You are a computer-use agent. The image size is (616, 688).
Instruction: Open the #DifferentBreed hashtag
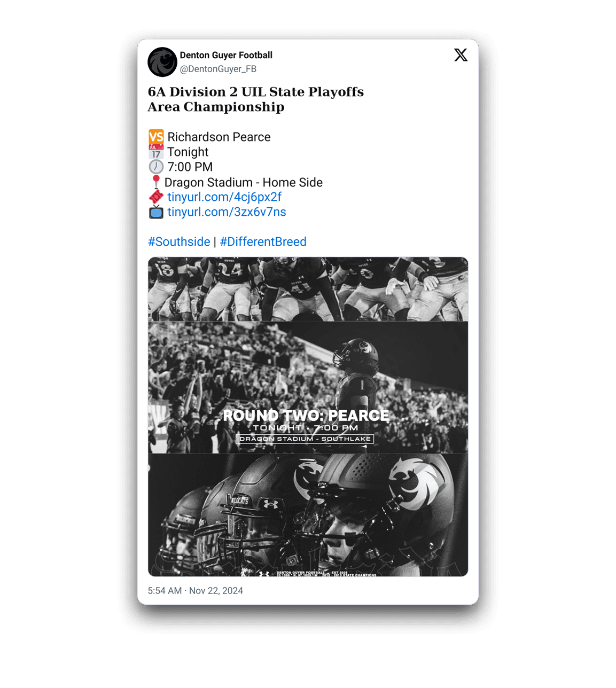[x=263, y=242]
